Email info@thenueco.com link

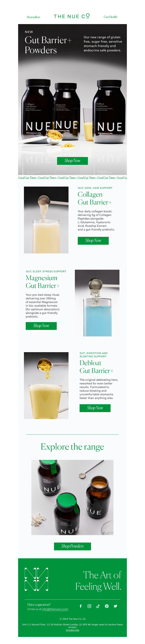[x=55, y=609]
